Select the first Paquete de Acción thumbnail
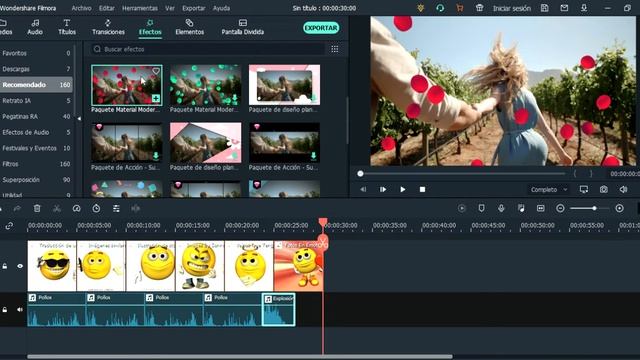Image resolution: width=640 pixels, height=360 pixels. (127, 142)
